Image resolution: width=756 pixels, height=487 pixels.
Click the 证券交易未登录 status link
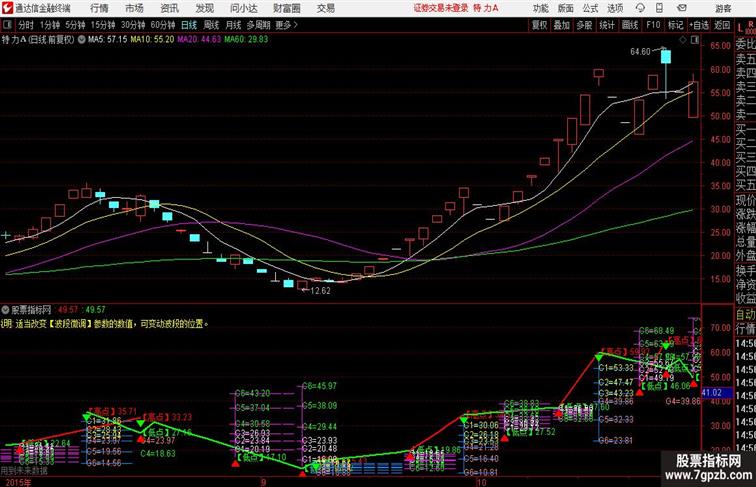(x=441, y=8)
